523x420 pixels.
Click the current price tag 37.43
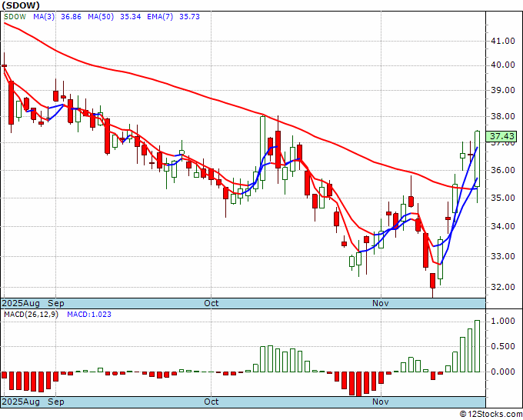point(501,136)
